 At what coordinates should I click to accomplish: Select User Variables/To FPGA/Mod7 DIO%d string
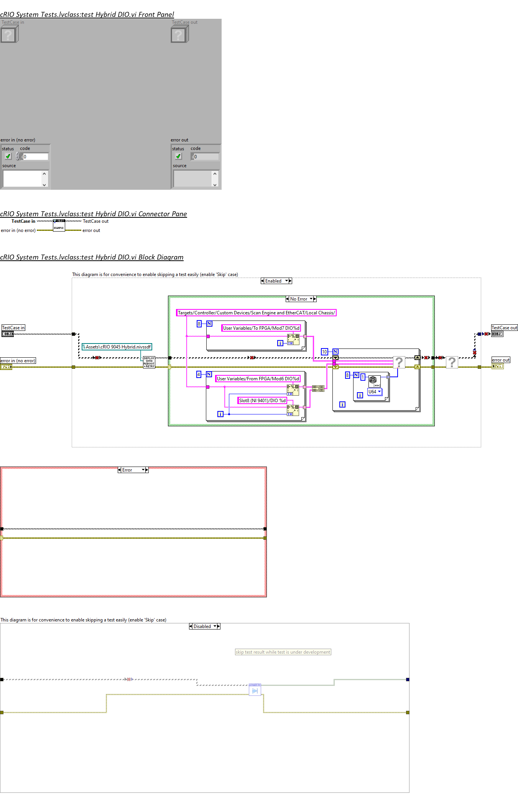[261, 328]
